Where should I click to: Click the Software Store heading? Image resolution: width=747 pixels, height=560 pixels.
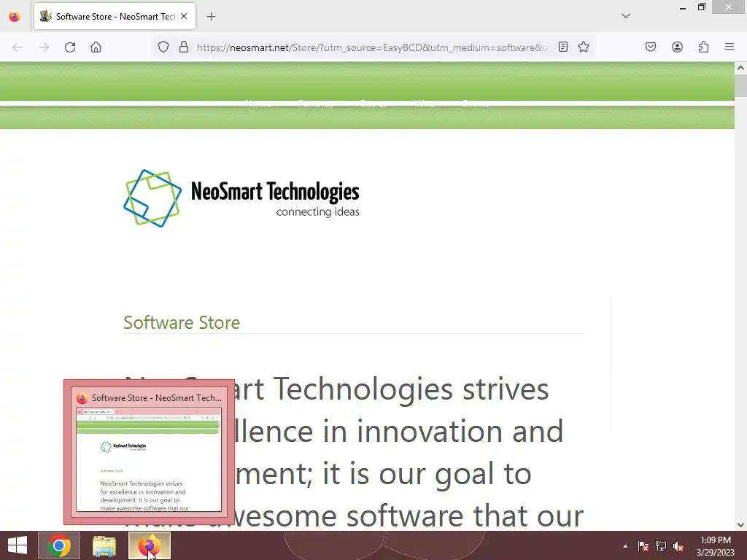pyautogui.click(x=182, y=322)
